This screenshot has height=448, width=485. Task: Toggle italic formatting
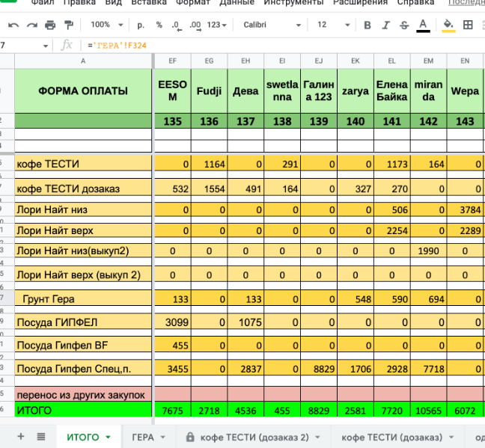pos(386,25)
